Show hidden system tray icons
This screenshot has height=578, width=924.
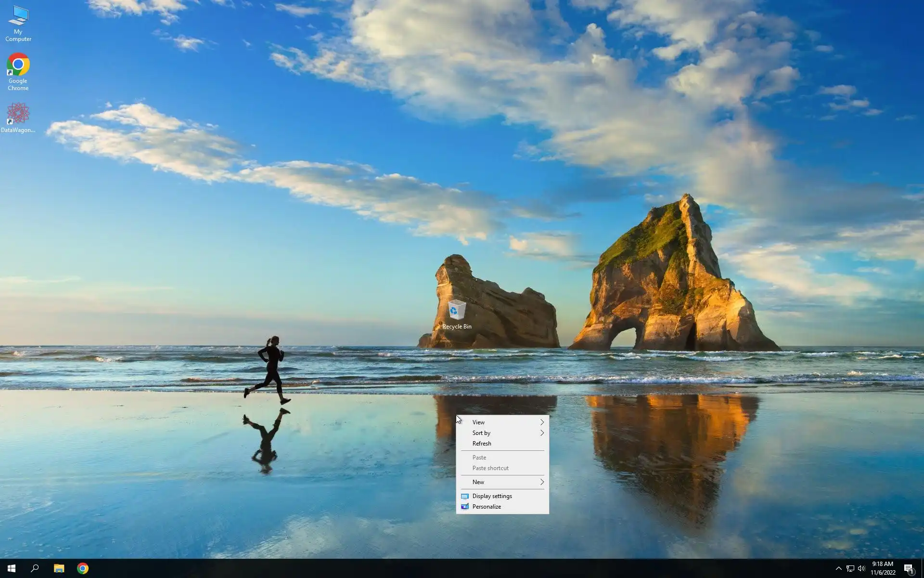[838, 568]
